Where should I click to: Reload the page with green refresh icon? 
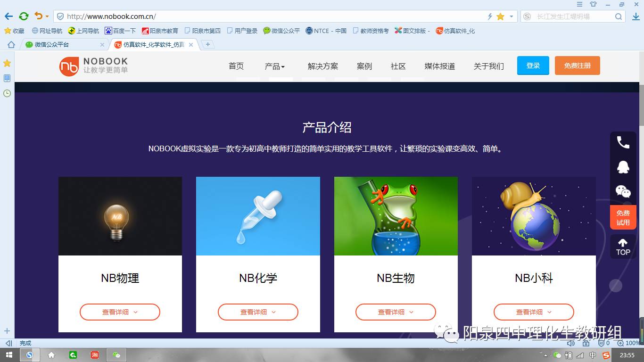[24, 16]
